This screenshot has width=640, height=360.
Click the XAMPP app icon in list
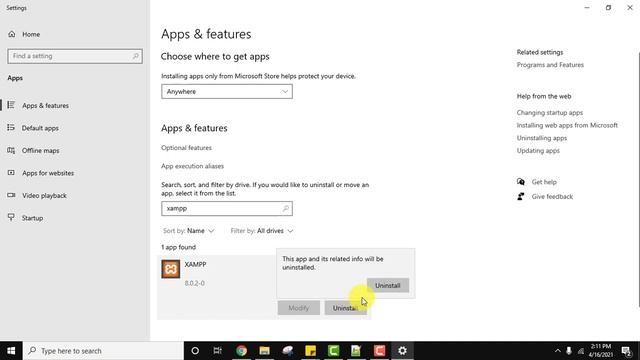click(171, 269)
